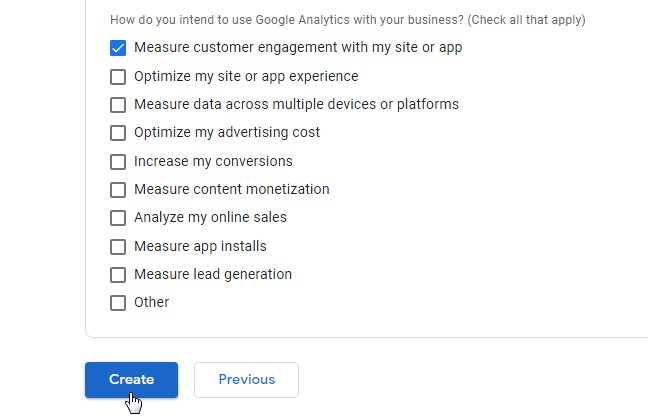Check the Optimize my site or app experience box
This screenshot has height=417, width=648.
pyautogui.click(x=118, y=76)
